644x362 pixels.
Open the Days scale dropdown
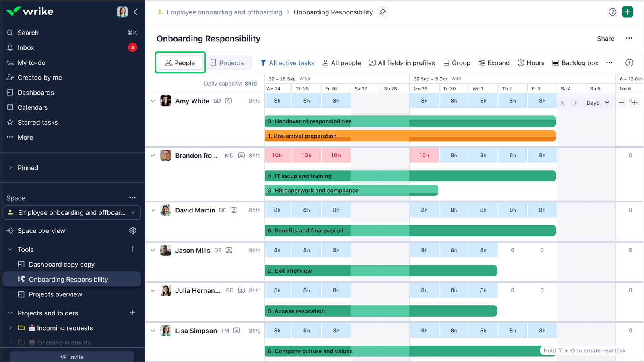(597, 103)
